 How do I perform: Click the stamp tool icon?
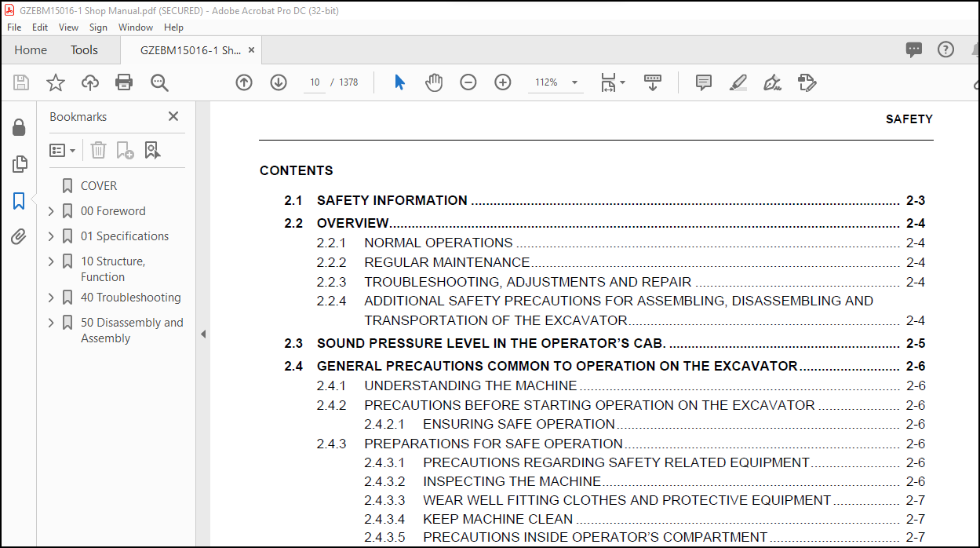(x=807, y=82)
